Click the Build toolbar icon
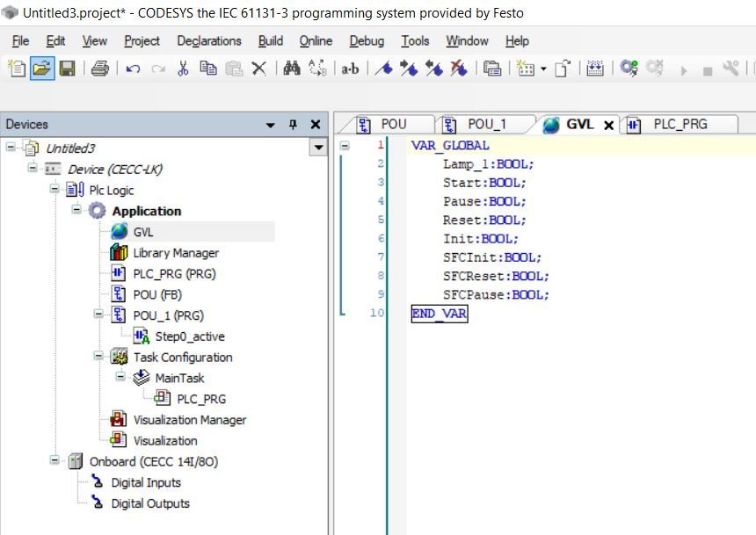The height and width of the screenshot is (535, 756). (595, 69)
